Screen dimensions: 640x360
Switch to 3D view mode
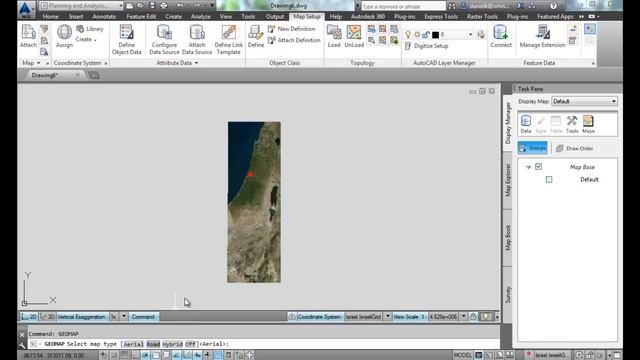pyautogui.click(x=47, y=317)
